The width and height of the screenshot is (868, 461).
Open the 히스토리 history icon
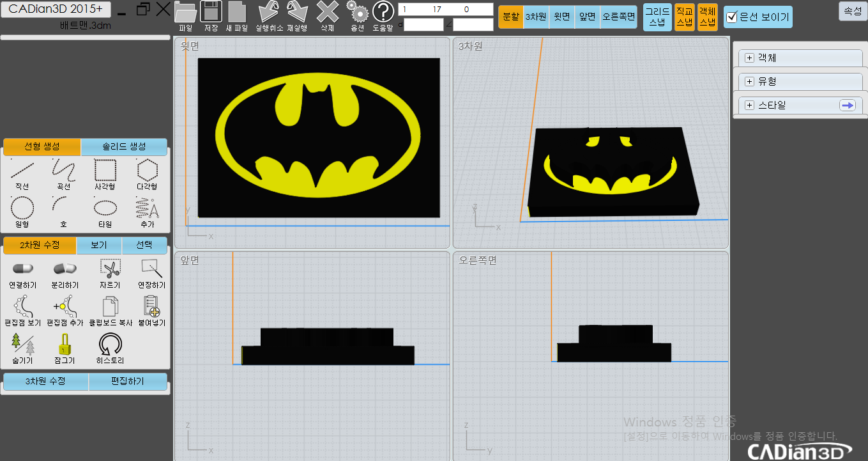click(110, 349)
